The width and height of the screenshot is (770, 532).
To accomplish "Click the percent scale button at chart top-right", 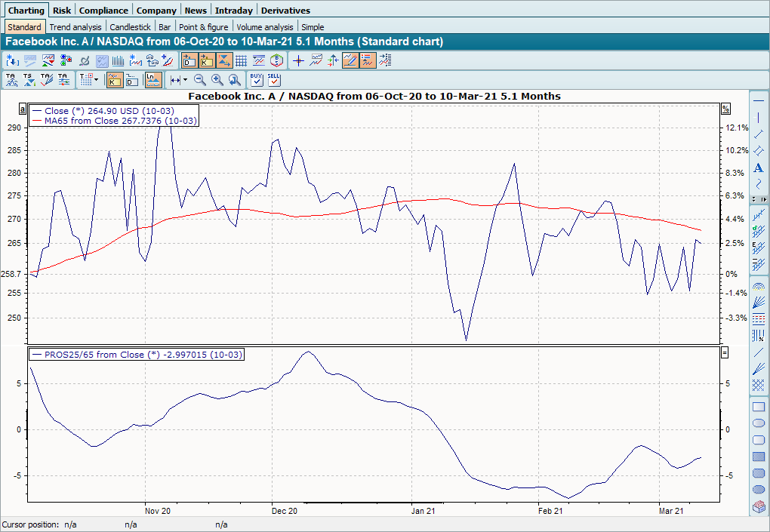I will coord(725,109).
